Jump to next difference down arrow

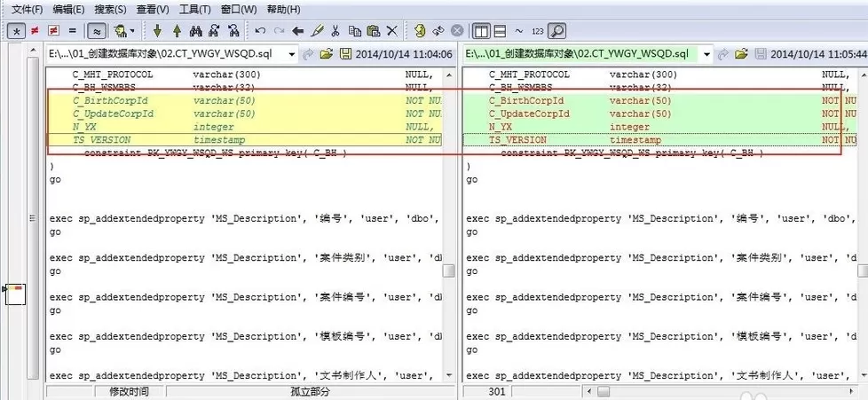157,31
